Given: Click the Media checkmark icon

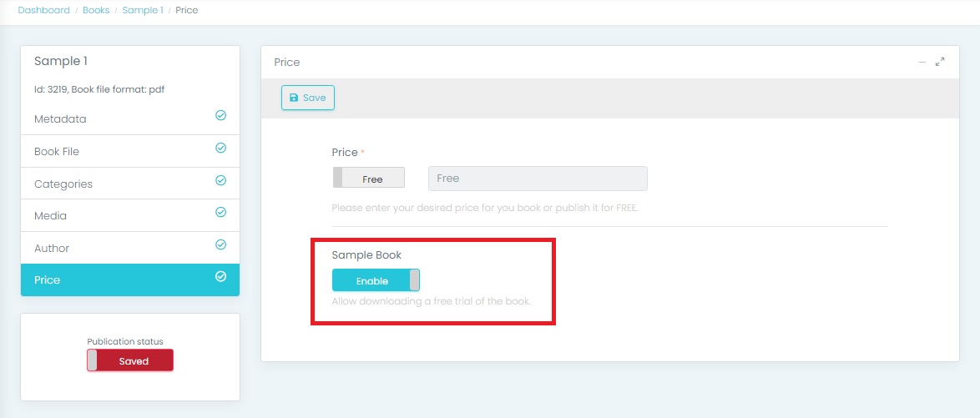Looking at the screenshot, I should point(220,212).
